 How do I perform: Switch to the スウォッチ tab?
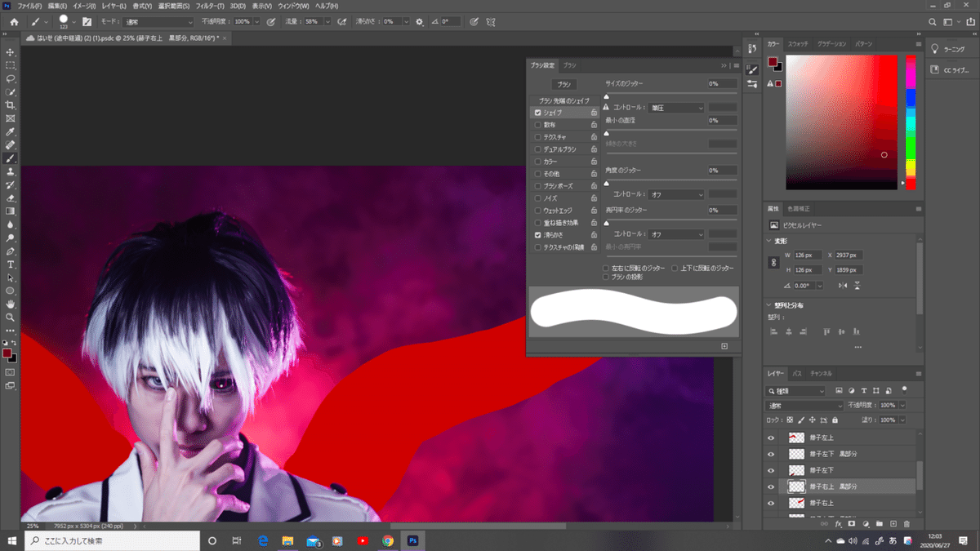[x=798, y=44]
